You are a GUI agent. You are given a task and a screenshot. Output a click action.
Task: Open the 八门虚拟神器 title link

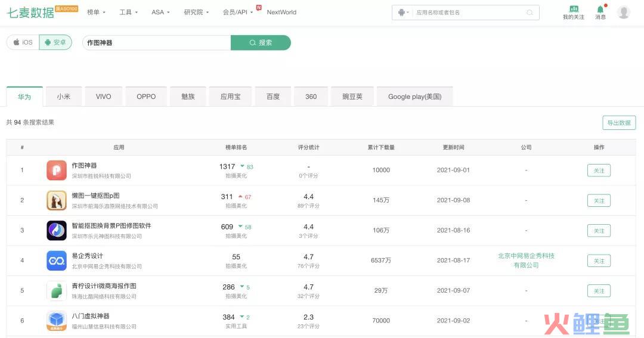pyautogui.click(x=91, y=316)
